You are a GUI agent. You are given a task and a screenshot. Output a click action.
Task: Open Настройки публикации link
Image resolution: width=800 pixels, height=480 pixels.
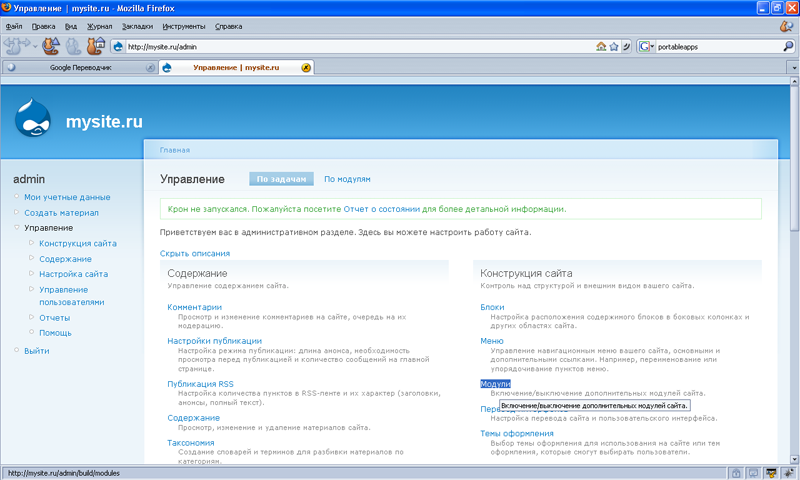click(214, 341)
